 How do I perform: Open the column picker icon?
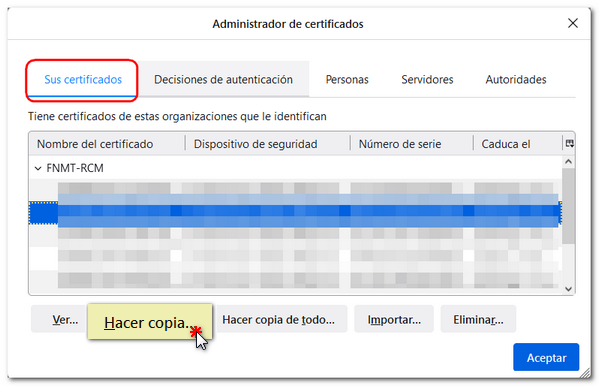[x=569, y=144]
